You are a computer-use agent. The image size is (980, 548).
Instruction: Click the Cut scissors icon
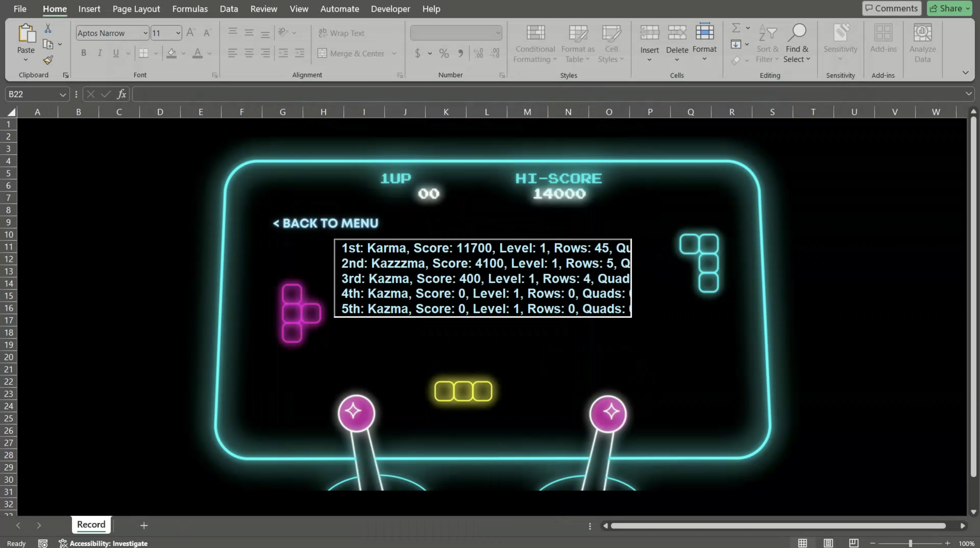coord(48,29)
